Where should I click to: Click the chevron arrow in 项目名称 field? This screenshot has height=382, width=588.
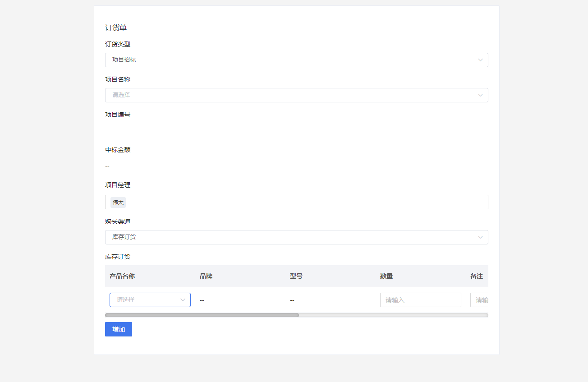click(480, 95)
